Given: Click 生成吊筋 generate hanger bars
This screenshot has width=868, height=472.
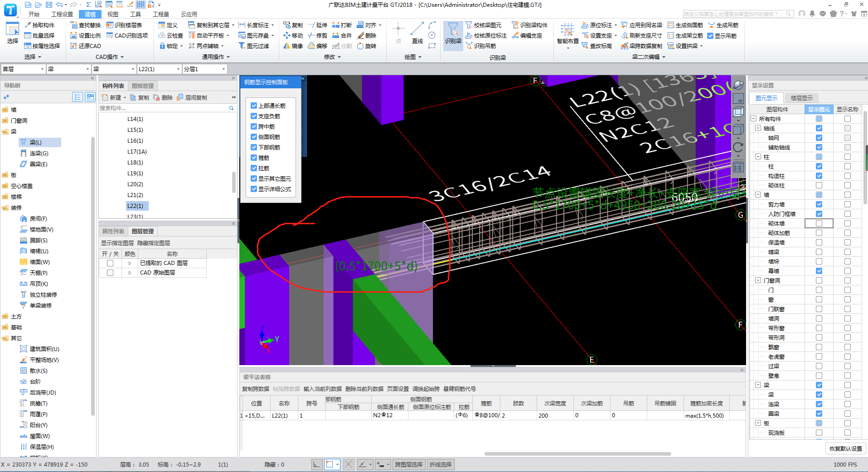Looking at the screenshot, I should tap(723, 25).
